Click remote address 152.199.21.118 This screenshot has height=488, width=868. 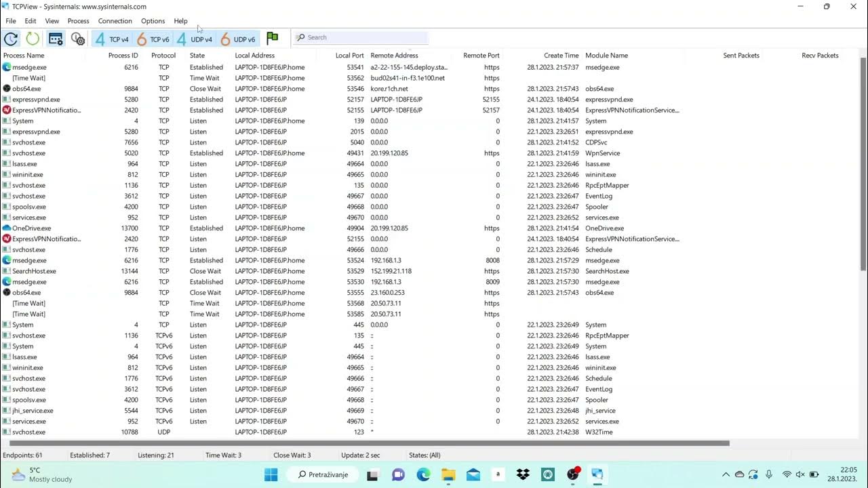391,271
